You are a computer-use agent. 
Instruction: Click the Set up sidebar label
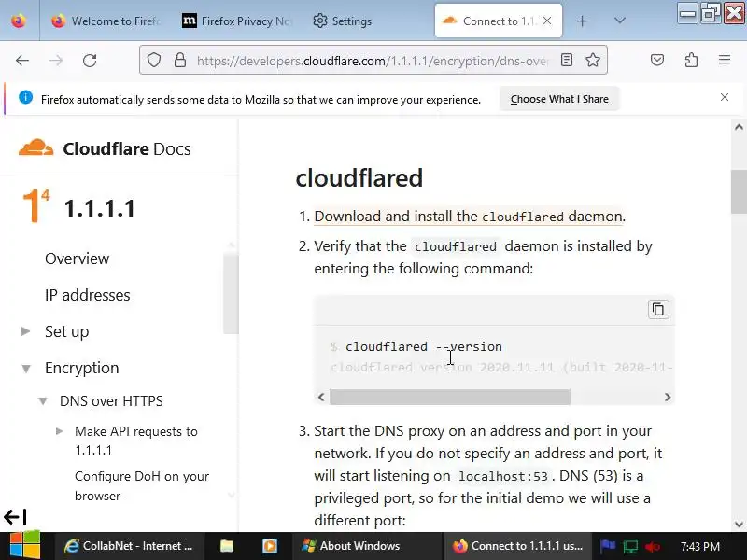coord(66,331)
